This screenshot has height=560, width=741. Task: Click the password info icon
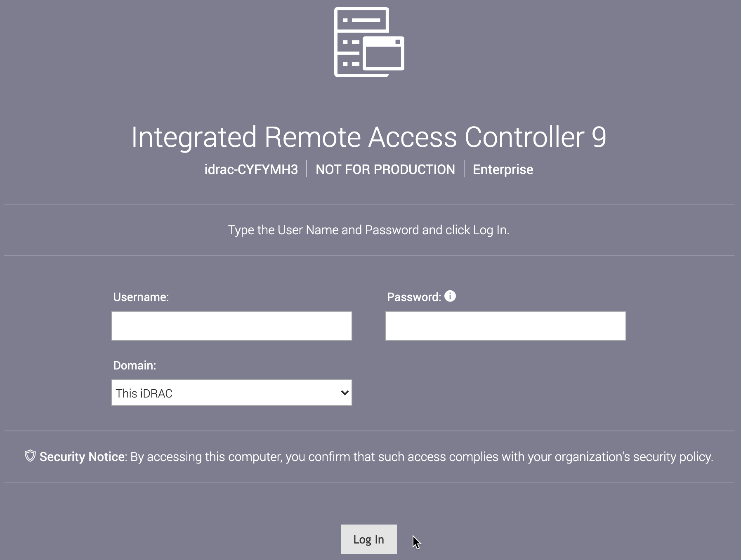click(450, 296)
